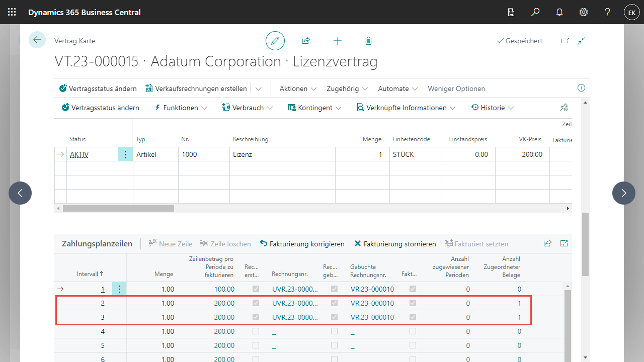The image size is (644, 362).
Task: Click Fakturierung stornieren button
Action: (x=395, y=244)
